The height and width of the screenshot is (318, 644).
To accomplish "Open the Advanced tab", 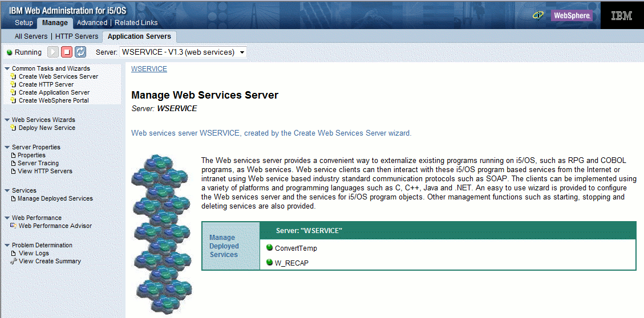I will 92,23.
